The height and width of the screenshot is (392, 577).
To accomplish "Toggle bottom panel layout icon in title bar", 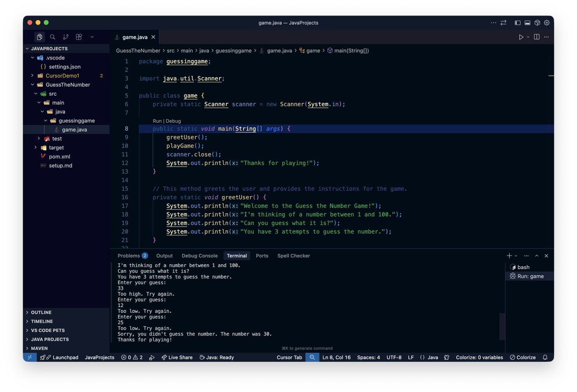I will click(527, 23).
